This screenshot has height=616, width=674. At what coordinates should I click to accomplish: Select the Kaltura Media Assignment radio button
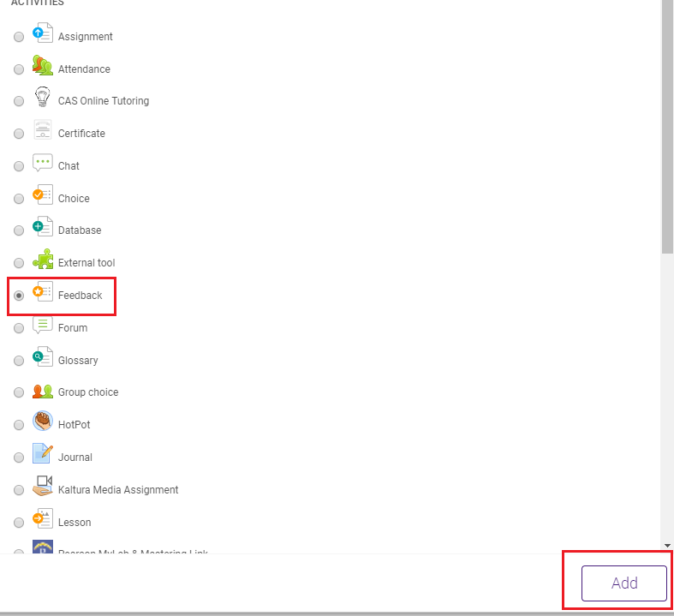point(19,490)
